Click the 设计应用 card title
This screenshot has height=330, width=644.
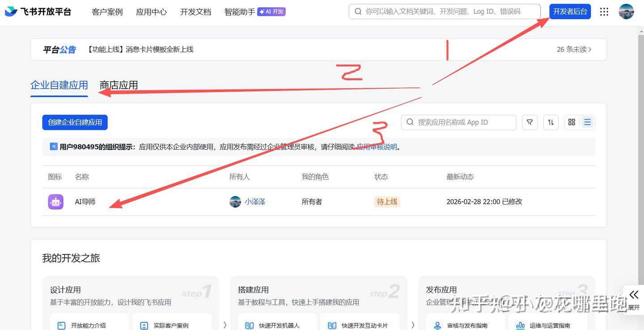coord(65,290)
